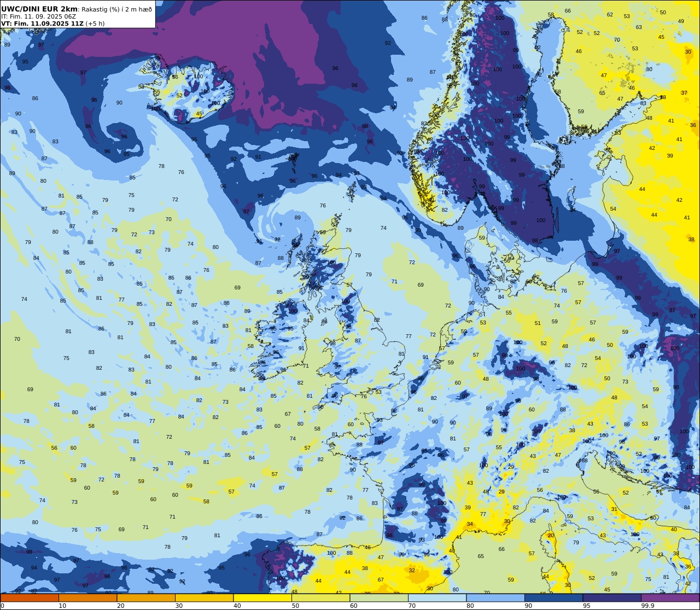Screen dimensions: 700x610
Task: Select the 80–90 medium blue legend segment
Action: [x=495, y=598]
